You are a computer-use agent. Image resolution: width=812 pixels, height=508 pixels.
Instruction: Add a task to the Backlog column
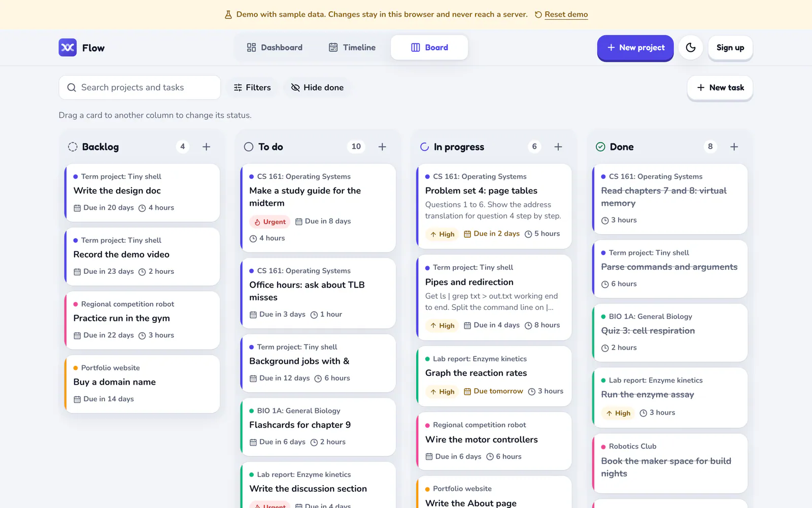click(x=207, y=147)
